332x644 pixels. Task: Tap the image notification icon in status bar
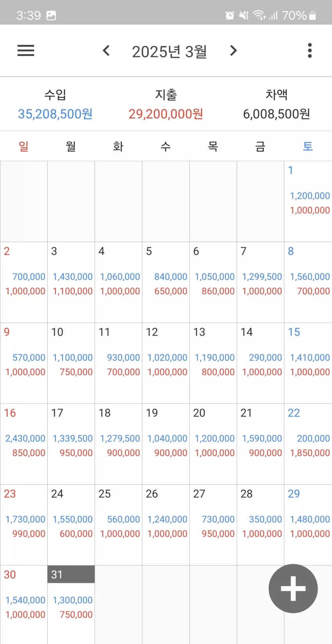51,15
